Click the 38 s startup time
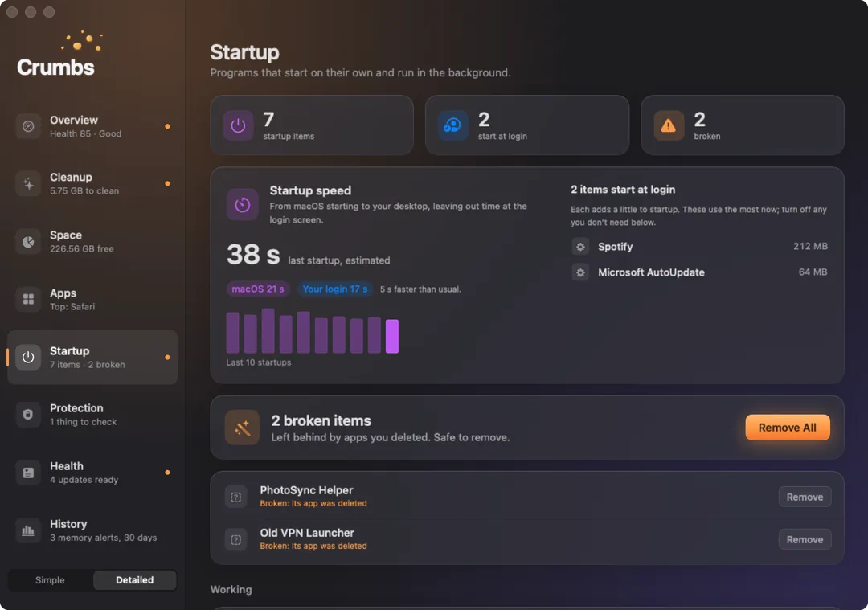Image resolution: width=868 pixels, height=610 pixels. click(x=253, y=255)
